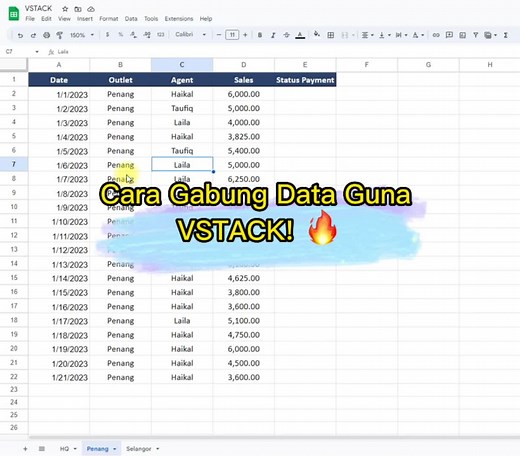Viewport: 520px width, 456px height.
Task: Format as currency with dollar icon
Action: (107, 35)
